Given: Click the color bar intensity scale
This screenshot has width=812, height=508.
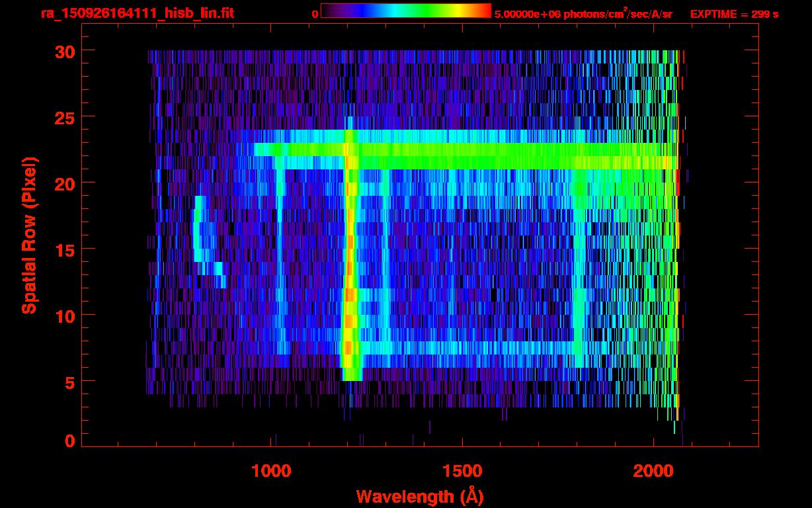Looking at the screenshot, I should click(x=406, y=11).
